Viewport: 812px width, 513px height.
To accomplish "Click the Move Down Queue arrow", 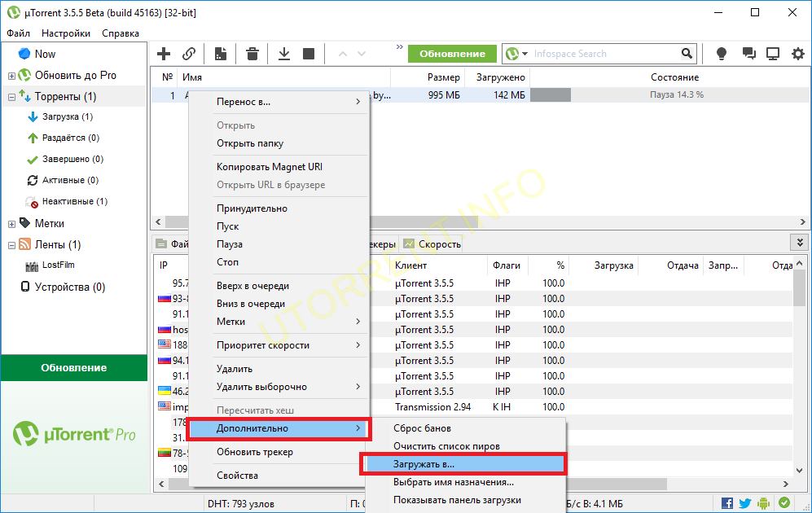I will pyautogui.click(x=362, y=53).
